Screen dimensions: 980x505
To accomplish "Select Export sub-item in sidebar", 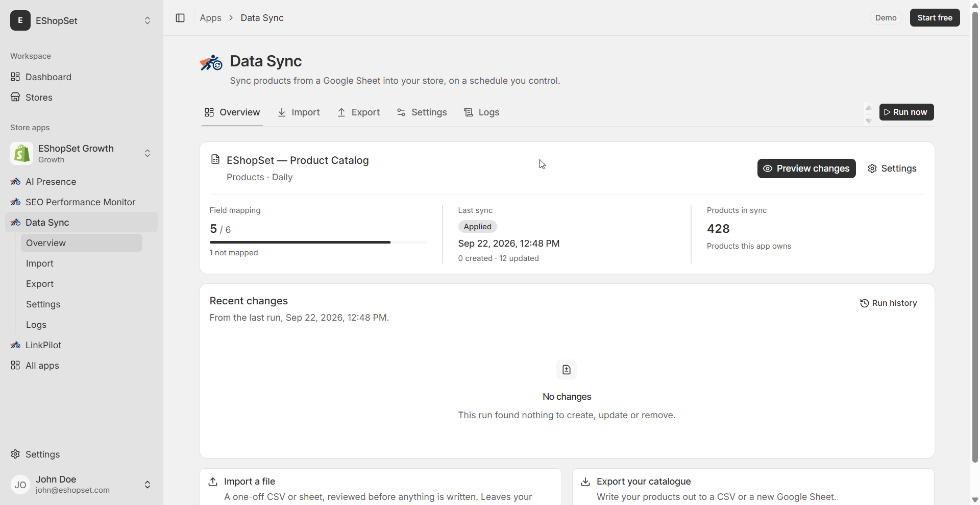I will click(x=82, y=284).
